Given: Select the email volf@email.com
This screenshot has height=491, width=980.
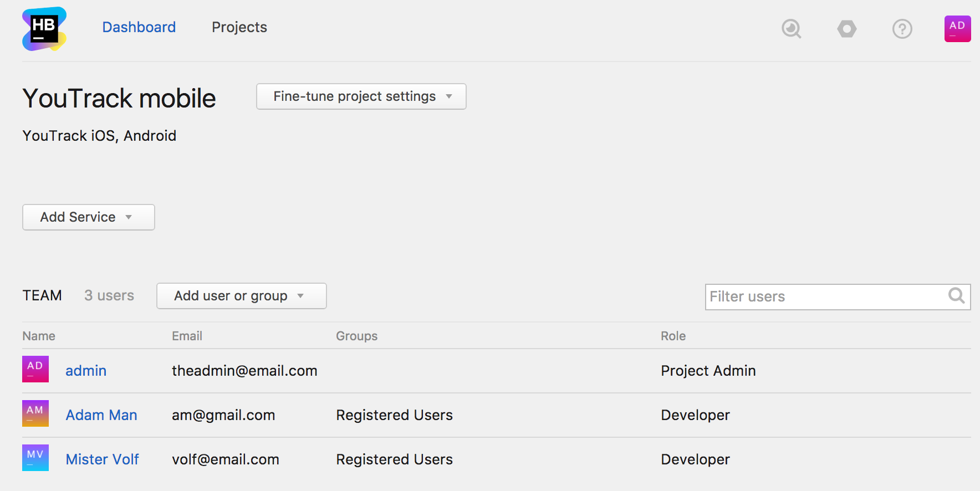Looking at the screenshot, I should 226,459.
